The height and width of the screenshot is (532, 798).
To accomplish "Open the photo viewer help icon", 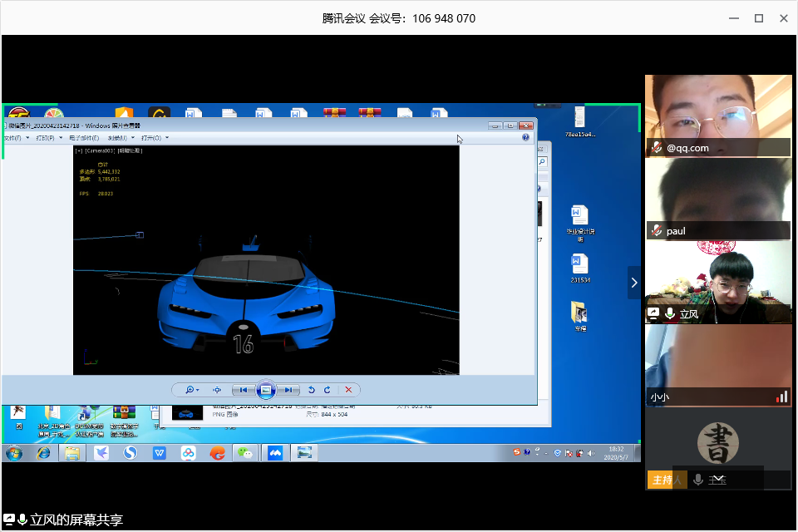I will point(526,137).
